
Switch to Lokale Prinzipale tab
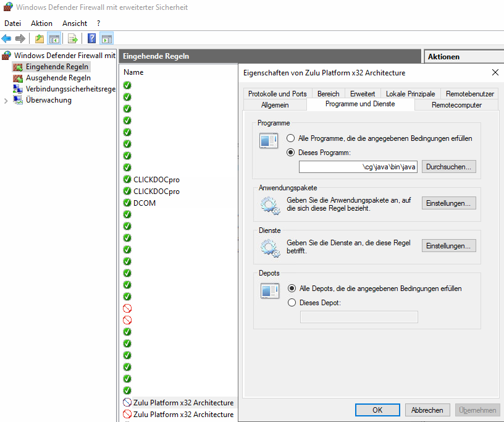(411, 93)
